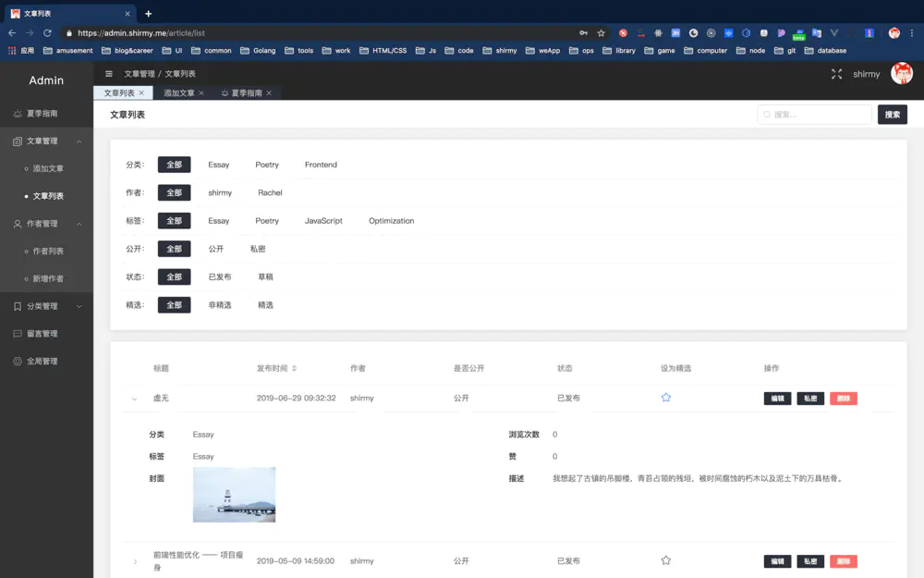Close the 添加文章 tab
Viewport: 924px width, 578px height.
click(201, 93)
